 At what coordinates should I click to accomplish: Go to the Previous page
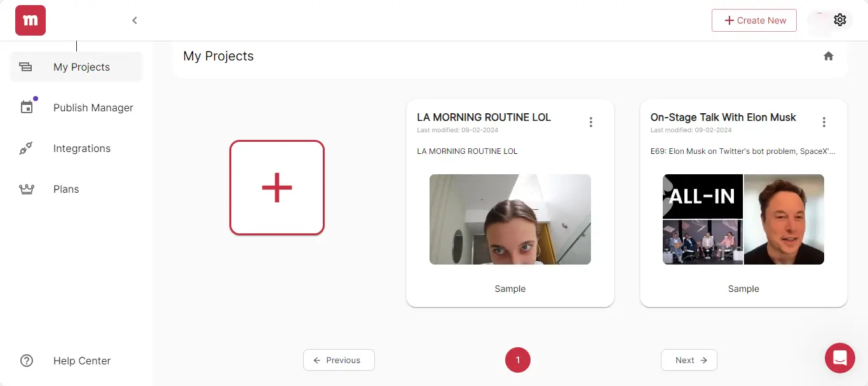tap(339, 360)
